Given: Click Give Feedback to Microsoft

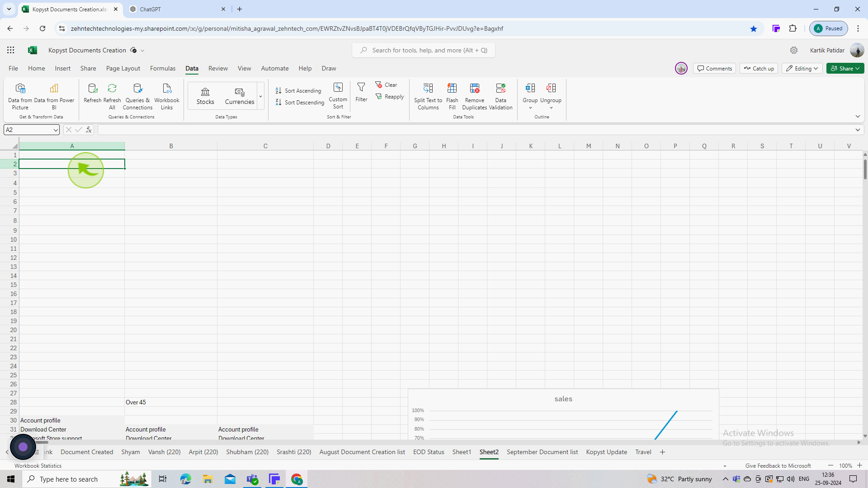Looking at the screenshot, I should point(778,465).
